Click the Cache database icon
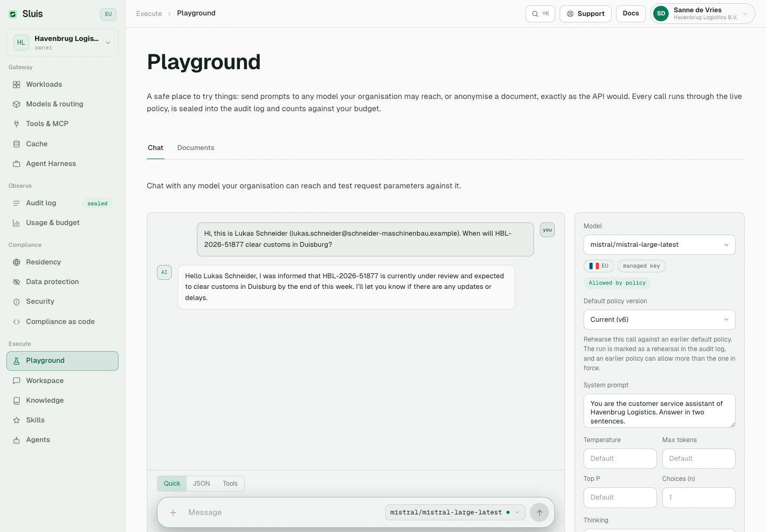 [x=16, y=144]
